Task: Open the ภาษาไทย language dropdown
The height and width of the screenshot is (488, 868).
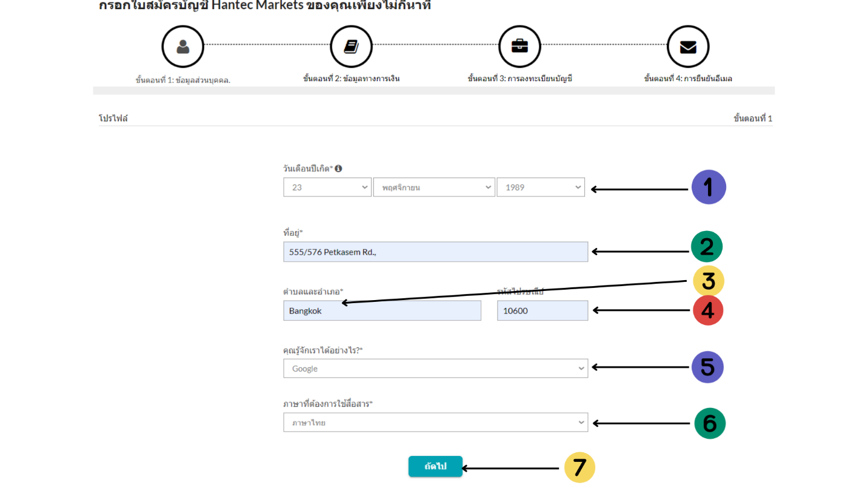Action: point(435,423)
